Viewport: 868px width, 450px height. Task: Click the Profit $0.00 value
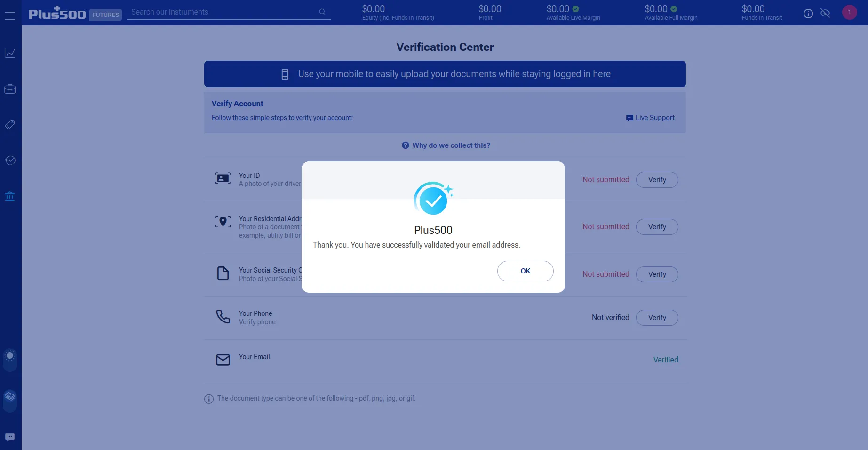[x=490, y=9]
